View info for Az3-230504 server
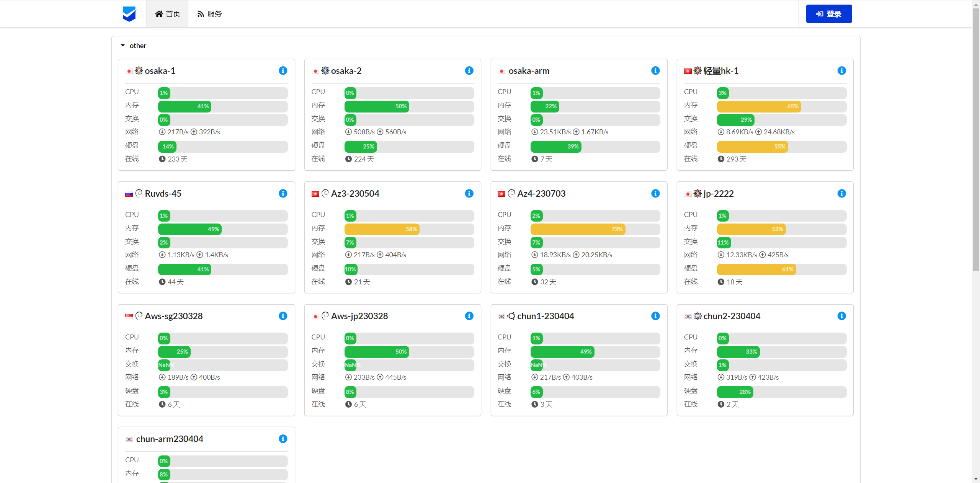Viewport: 980px width, 483px height. point(469,193)
